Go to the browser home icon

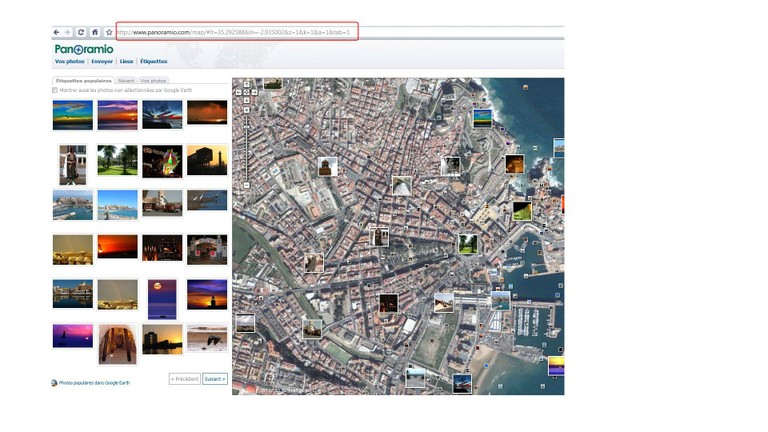[95, 32]
